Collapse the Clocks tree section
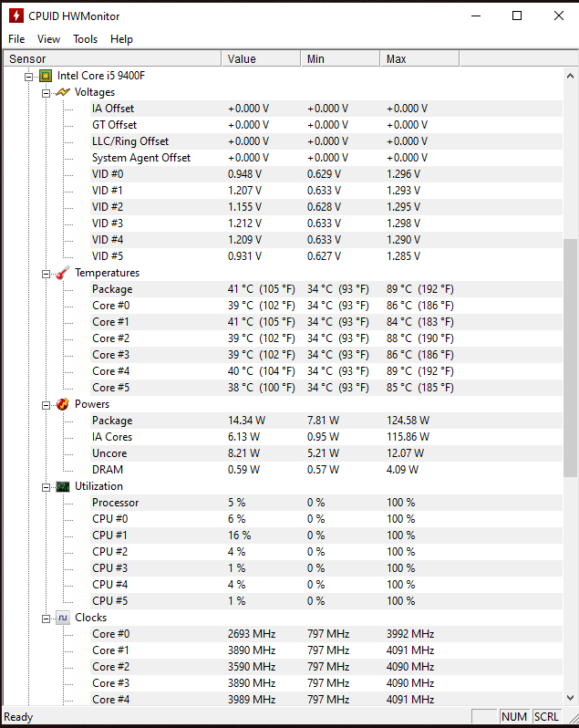This screenshot has height=728, width=579. coord(46,619)
